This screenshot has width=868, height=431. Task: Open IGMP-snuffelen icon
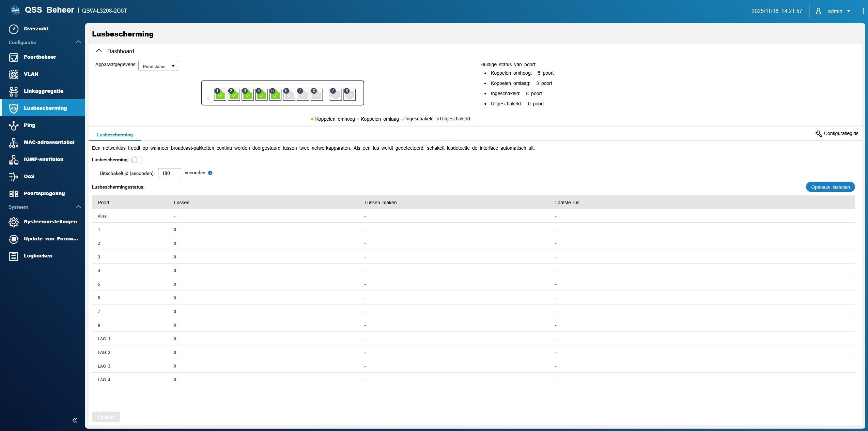click(x=14, y=159)
